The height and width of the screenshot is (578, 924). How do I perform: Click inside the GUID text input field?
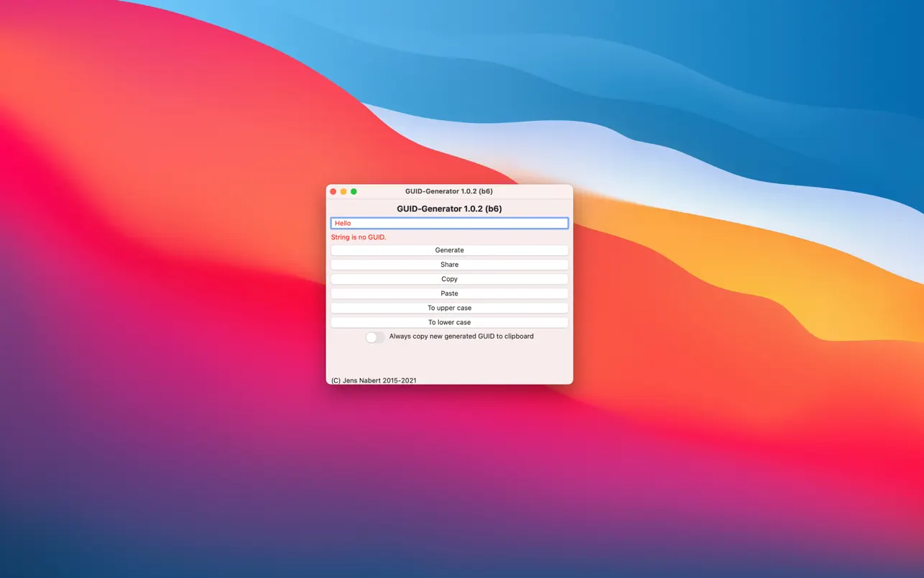coord(449,223)
